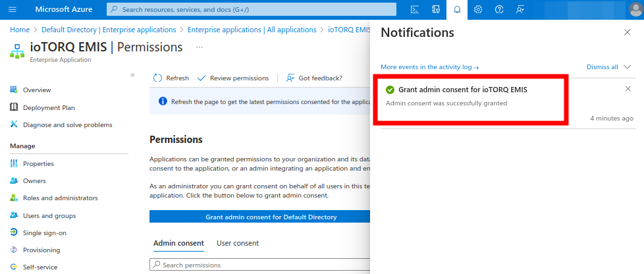Focus the Search permissions field
The image size is (644, 274).
coord(260,265)
